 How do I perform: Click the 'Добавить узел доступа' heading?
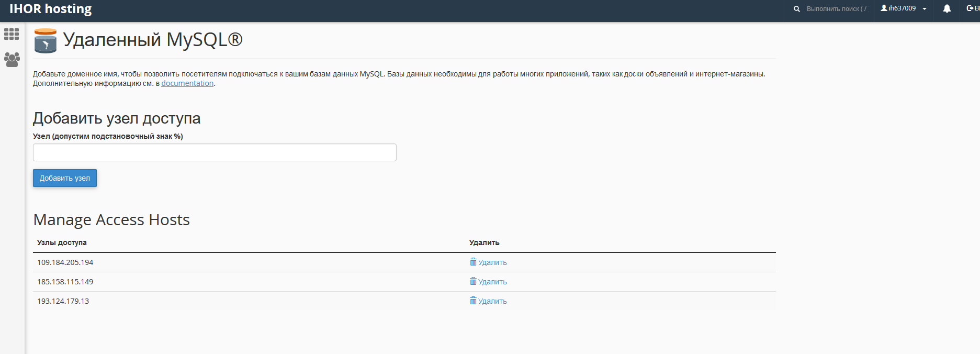tap(117, 118)
